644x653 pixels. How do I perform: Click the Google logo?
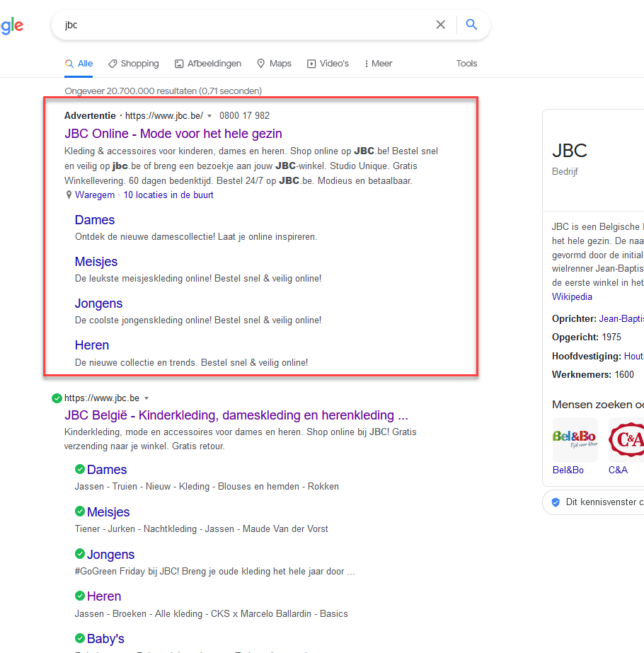coord(11,25)
